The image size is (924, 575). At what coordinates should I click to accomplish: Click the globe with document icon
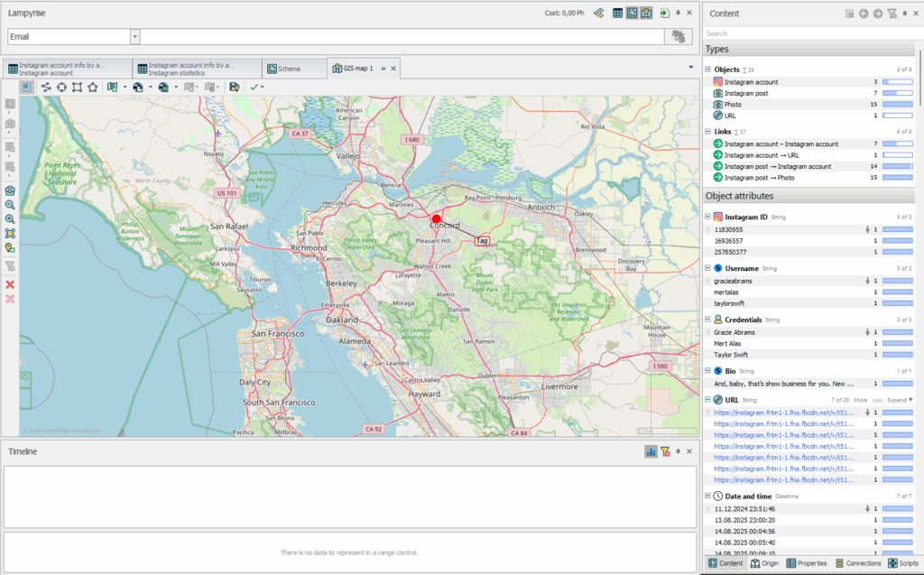138,88
